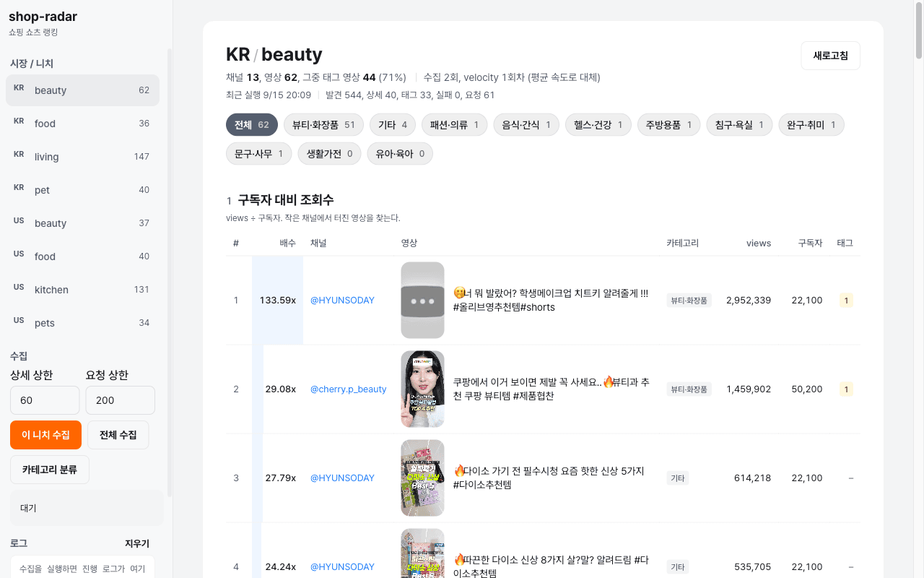Image resolution: width=924 pixels, height=578 pixels.
Task: Open KR living niche
Action: (x=82, y=157)
